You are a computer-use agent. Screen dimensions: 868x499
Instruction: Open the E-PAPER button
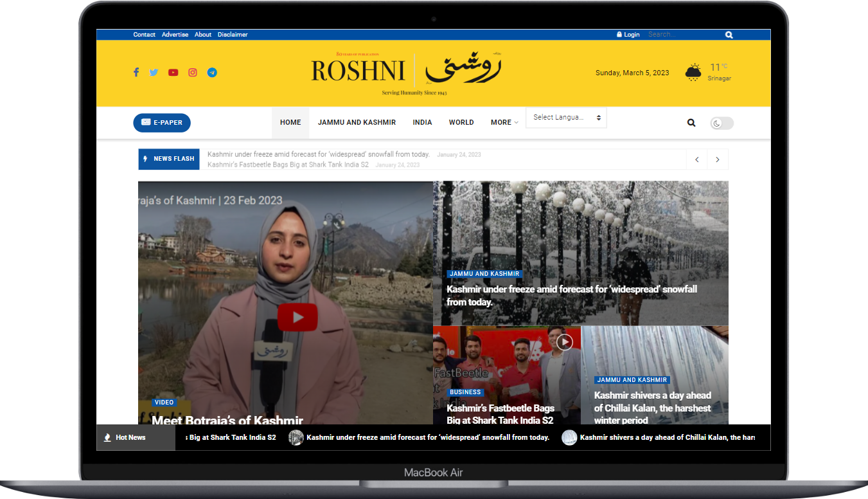(x=162, y=123)
